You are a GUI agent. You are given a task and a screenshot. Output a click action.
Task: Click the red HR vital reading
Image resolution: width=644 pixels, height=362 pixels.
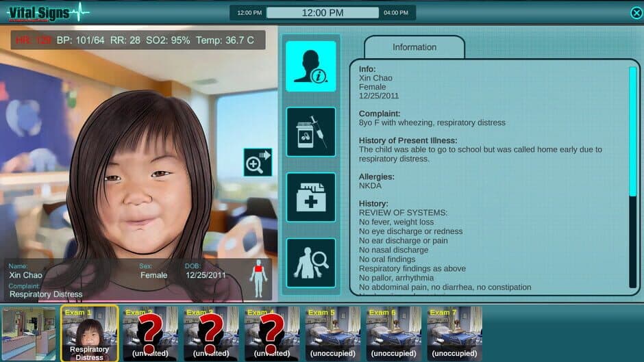coord(34,40)
